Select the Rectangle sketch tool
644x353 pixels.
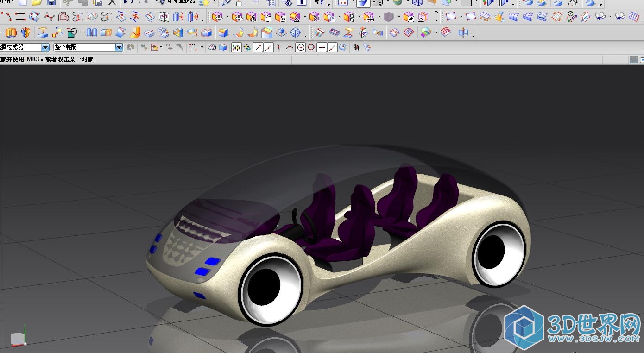click(x=20, y=17)
